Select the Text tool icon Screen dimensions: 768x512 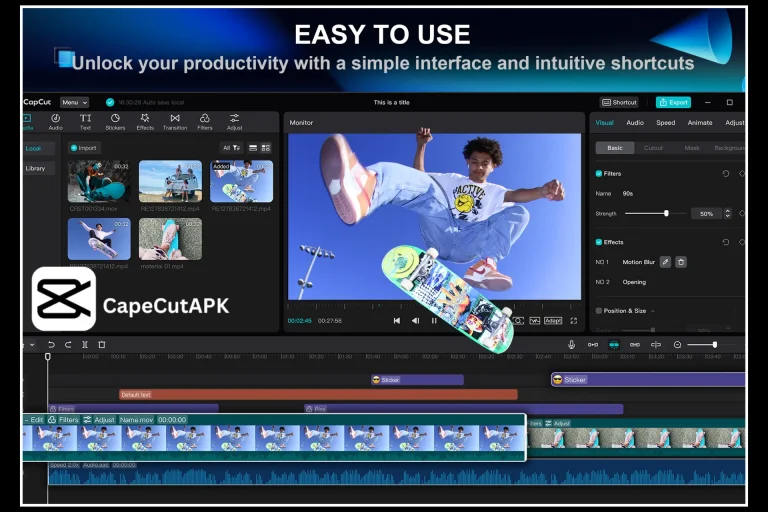click(x=85, y=122)
